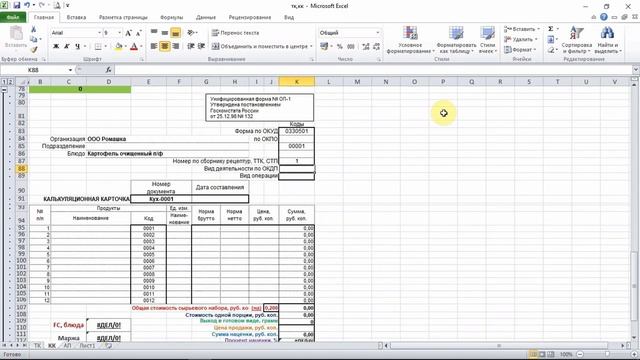Viewport: 640px width, 360px height.
Task: Align text right in cell
Action: click(x=176, y=46)
